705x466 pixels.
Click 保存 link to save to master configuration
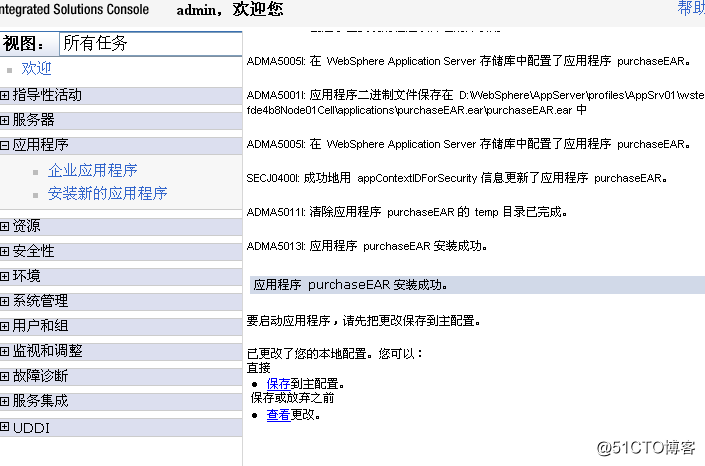278,384
